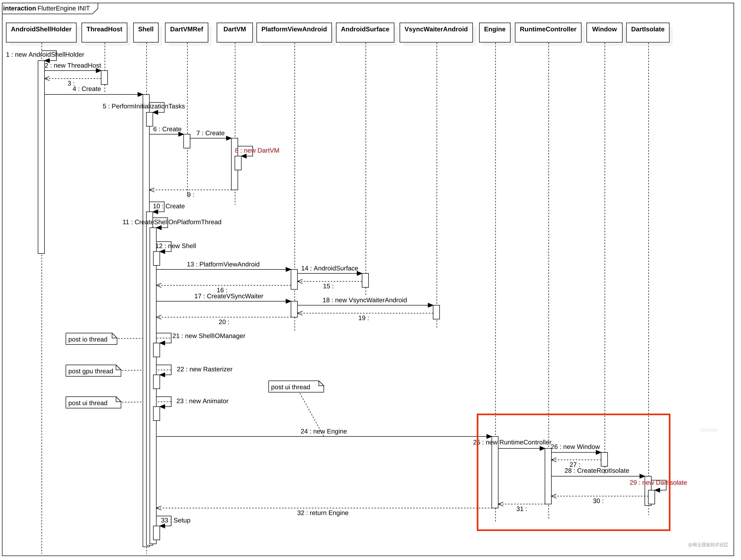Select the ThreadHost lifeline header
The width and height of the screenshot is (741, 560).
click(x=105, y=32)
